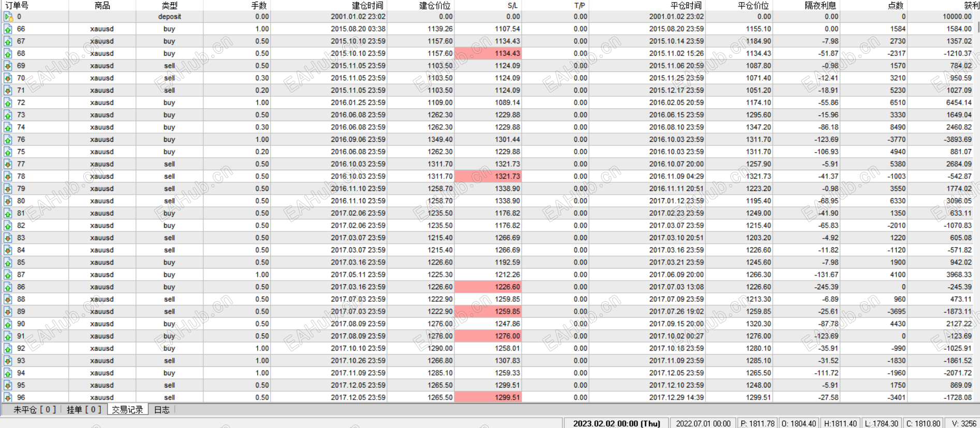Pick the sell icon next to order 70
Viewport: 980px width, 428px height.
click(8, 78)
